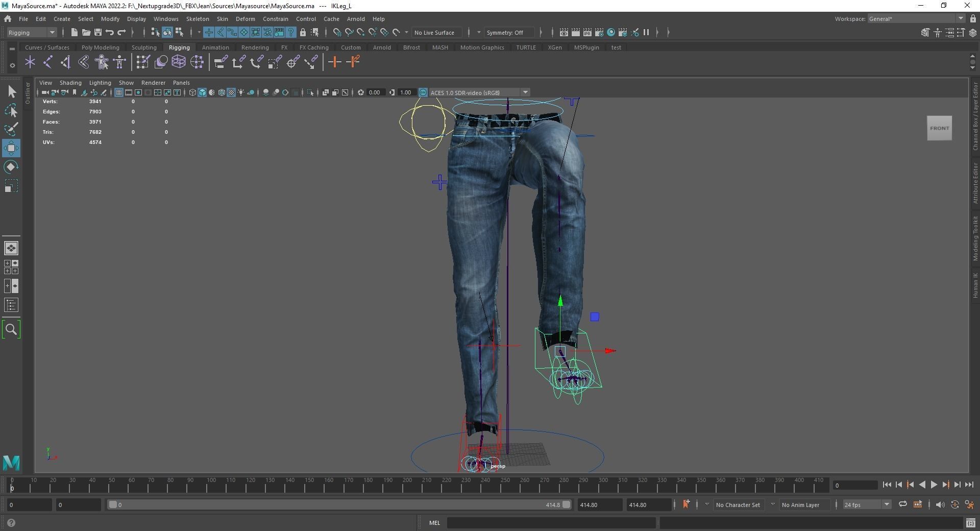Open the Deform menu
Screen dimensions: 980x531
[x=245, y=19]
